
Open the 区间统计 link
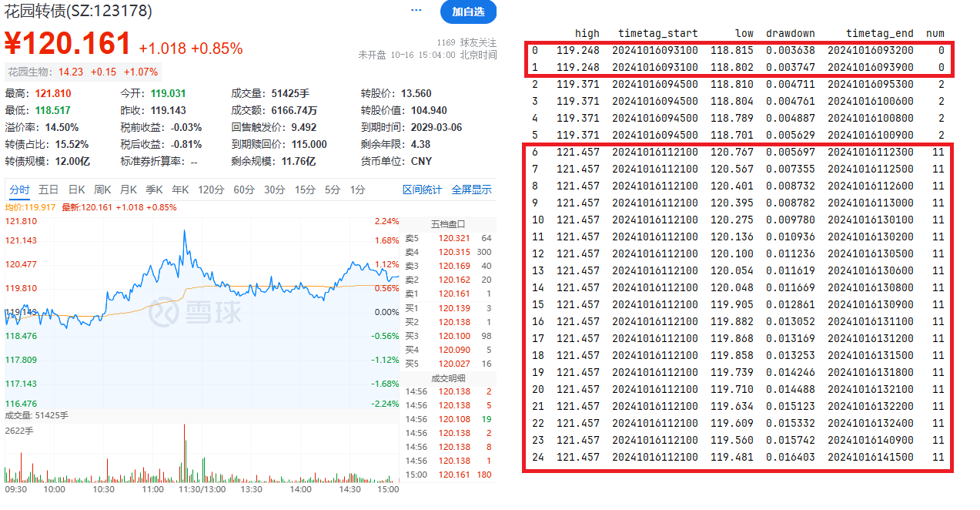[423, 190]
